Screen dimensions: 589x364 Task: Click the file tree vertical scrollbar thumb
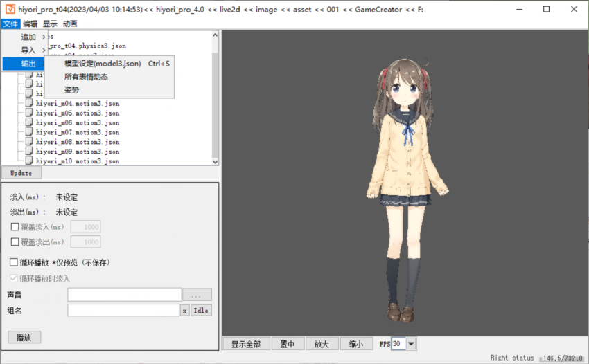click(x=216, y=105)
